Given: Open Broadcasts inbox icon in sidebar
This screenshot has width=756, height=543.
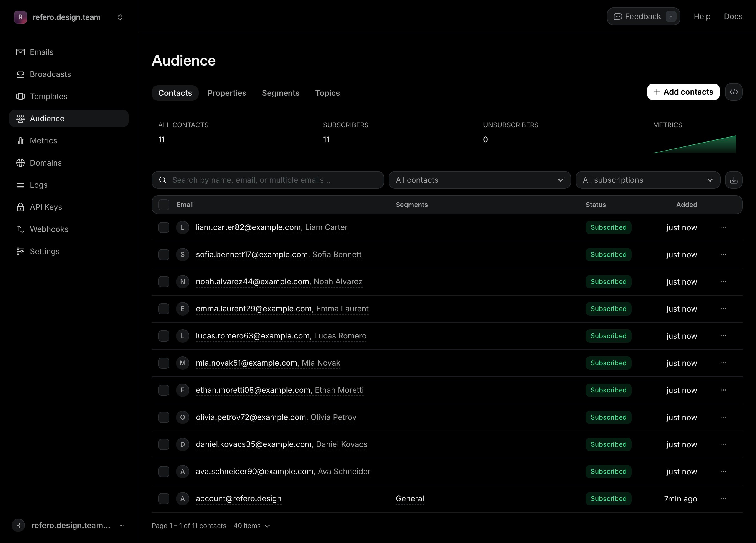Looking at the screenshot, I should click(x=20, y=74).
